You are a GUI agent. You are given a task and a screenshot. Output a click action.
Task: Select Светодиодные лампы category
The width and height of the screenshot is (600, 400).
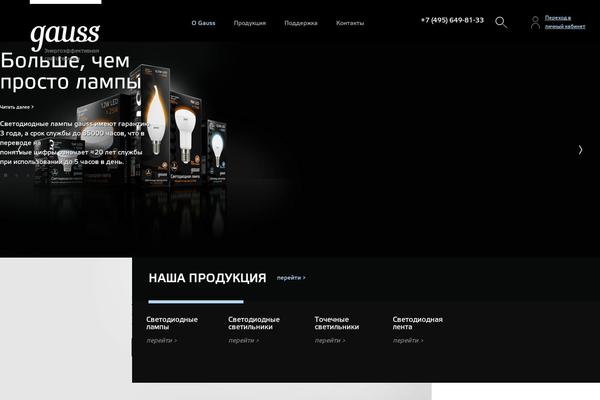coord(172,323)
